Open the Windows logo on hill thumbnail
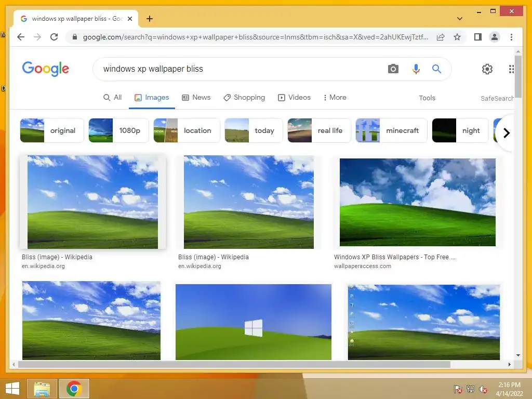Screen dimensions: 532x399 [254, 322]
